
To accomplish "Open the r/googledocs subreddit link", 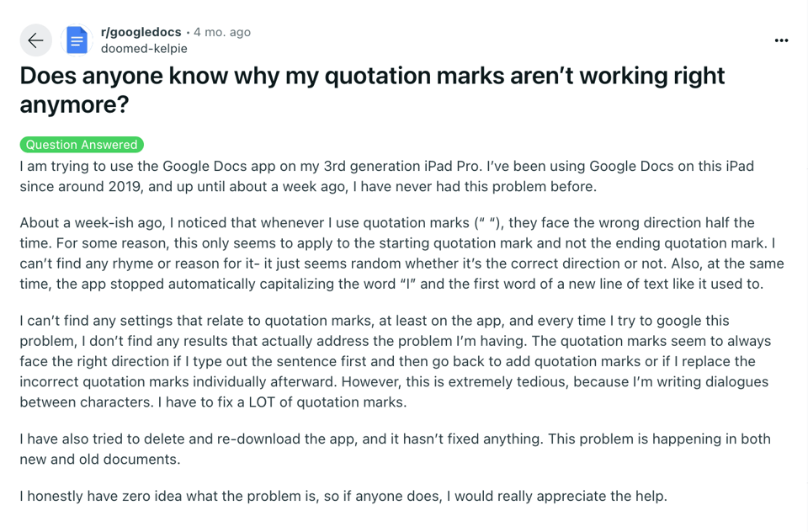I will click(141, 32).
